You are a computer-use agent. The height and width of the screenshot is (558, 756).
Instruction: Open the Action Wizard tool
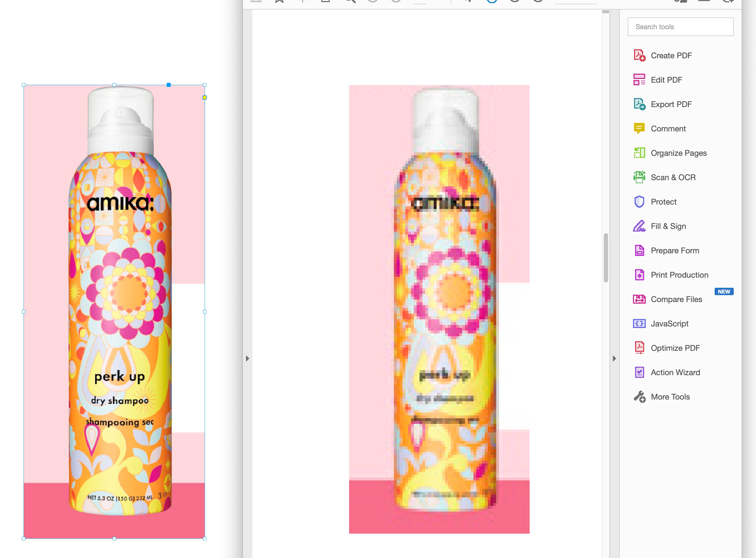(x=675, y=372)
